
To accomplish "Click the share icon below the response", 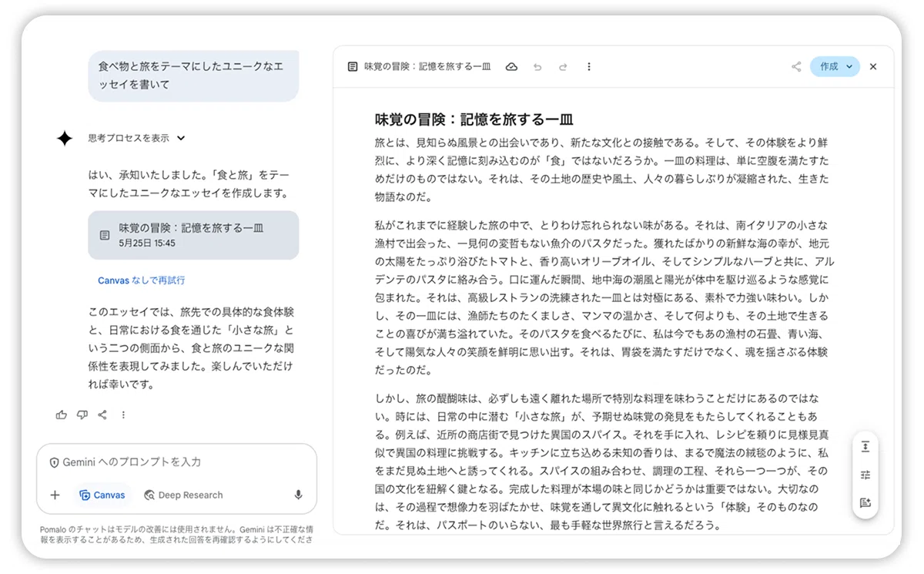I will [102, 415].
